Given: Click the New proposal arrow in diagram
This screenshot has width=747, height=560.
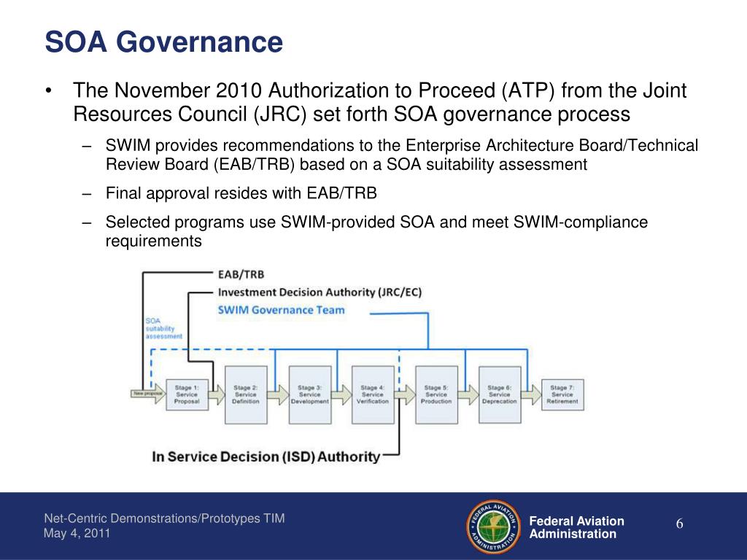Looking at the screenshot, I should (x=147, y=394).
